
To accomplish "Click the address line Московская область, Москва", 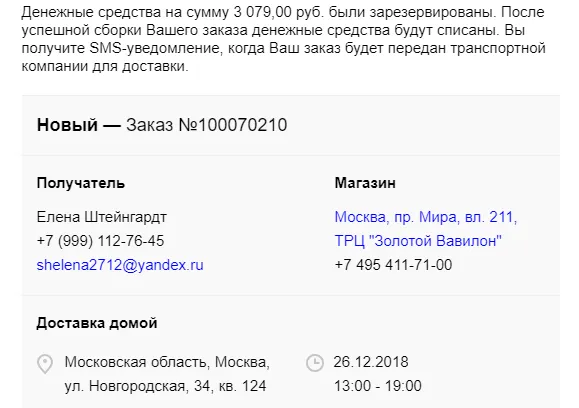I will pyautogui.click(x=167, y=362).
